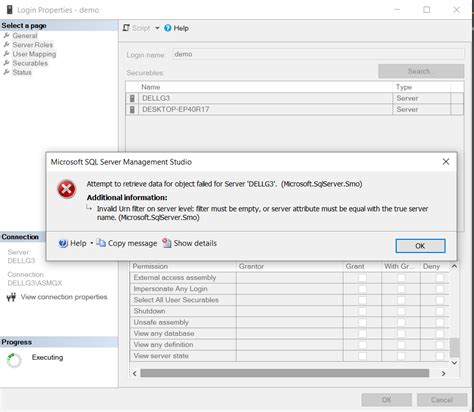The height and width of the screenshot is (412, 474).
Task: Click the additional information arrow icon
Action: tap(89, 208)
